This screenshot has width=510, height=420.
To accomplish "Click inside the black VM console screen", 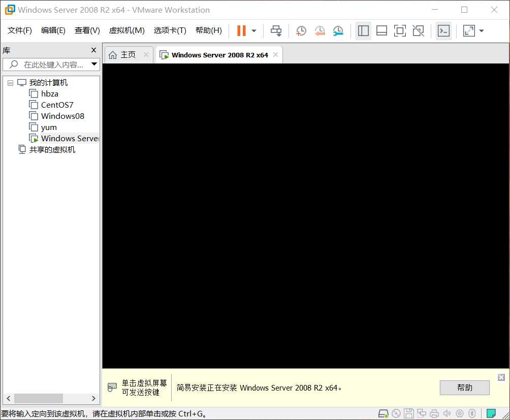I will (306, 216).
